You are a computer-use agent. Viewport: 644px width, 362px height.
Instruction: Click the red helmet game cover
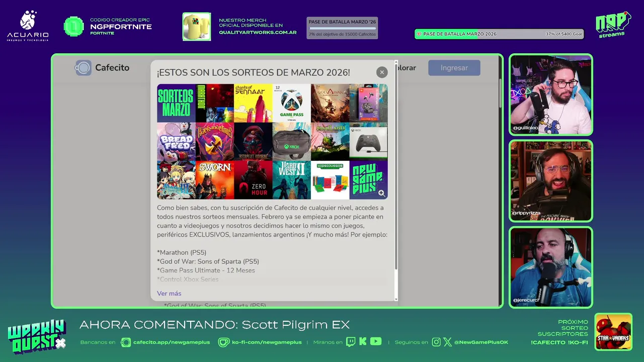point(253,142)
